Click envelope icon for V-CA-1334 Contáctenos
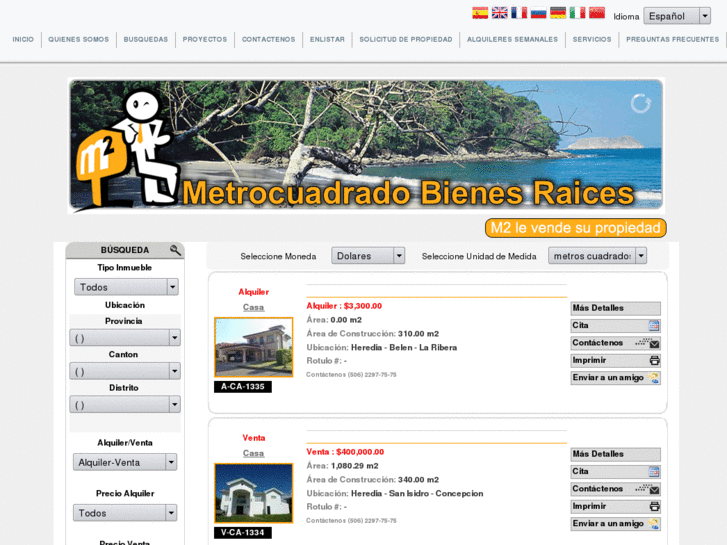Screen dimensions: 727x545 pos(654,490)
